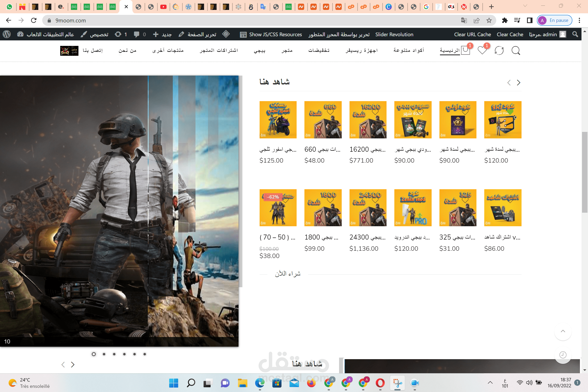This screenshot has width=588, height=392.
Task: Click the admin bar search magnifier icon
Action: [x=575, y=34]
